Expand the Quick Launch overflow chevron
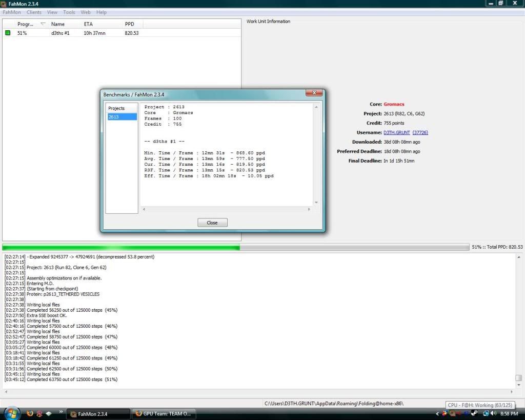 (61, 412)
